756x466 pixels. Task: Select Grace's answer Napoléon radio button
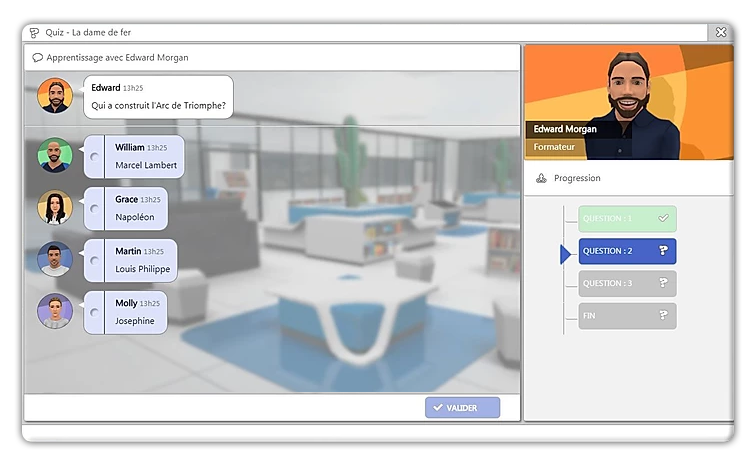coord(95,209)
